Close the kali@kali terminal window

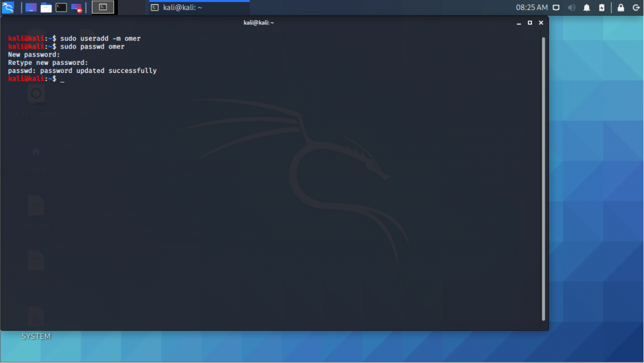point(541,23)
